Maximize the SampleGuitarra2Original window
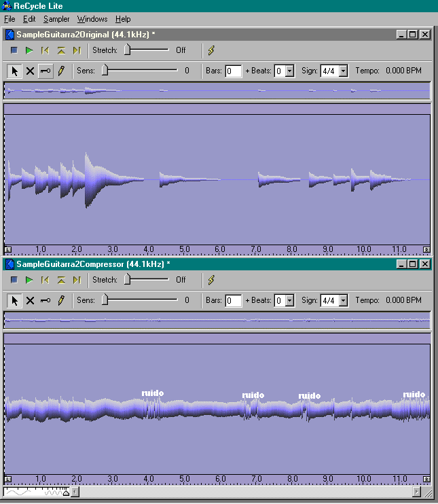 413,35
